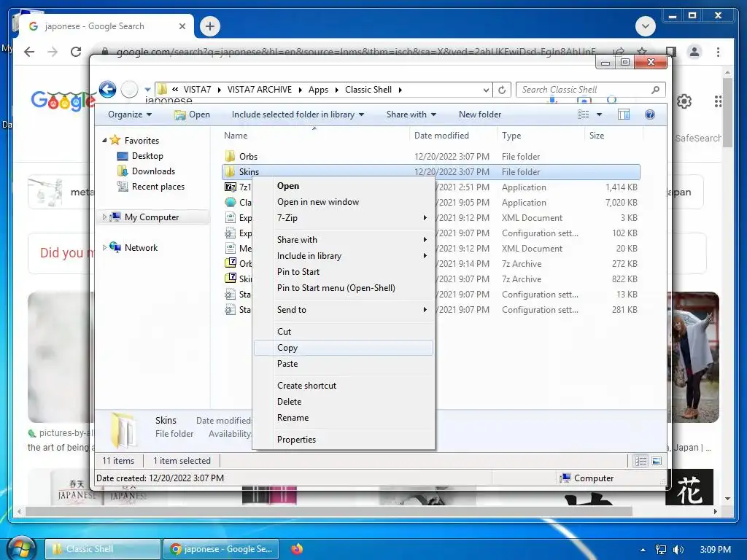
Task: Close the japonese Google Search tab
Action: tap(182, 26)
